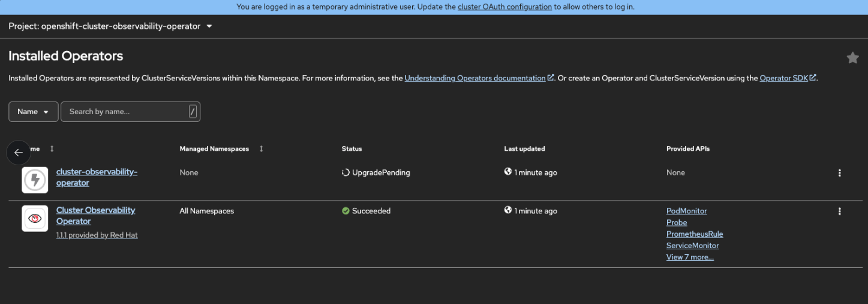Open the Probe API link
The image size is (868, 304).
677,222
